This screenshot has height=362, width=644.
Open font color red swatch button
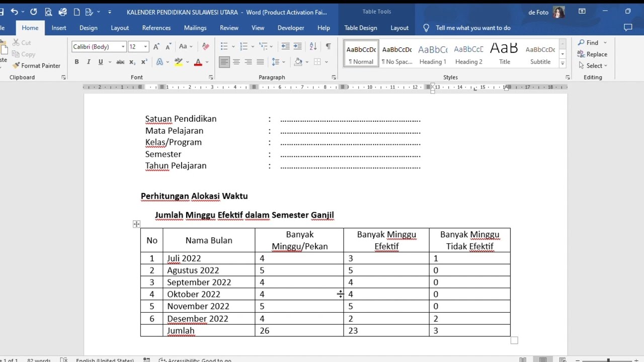[198, 62]
